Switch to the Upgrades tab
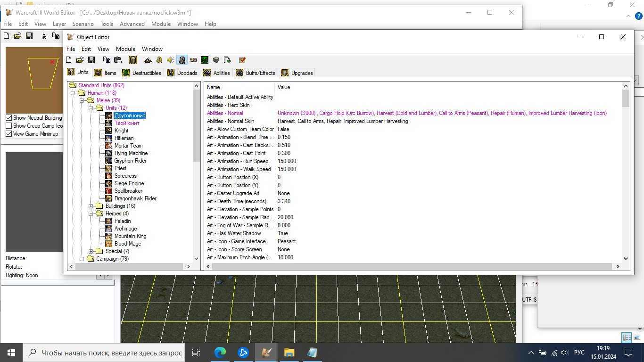 [x=297, y=73]
